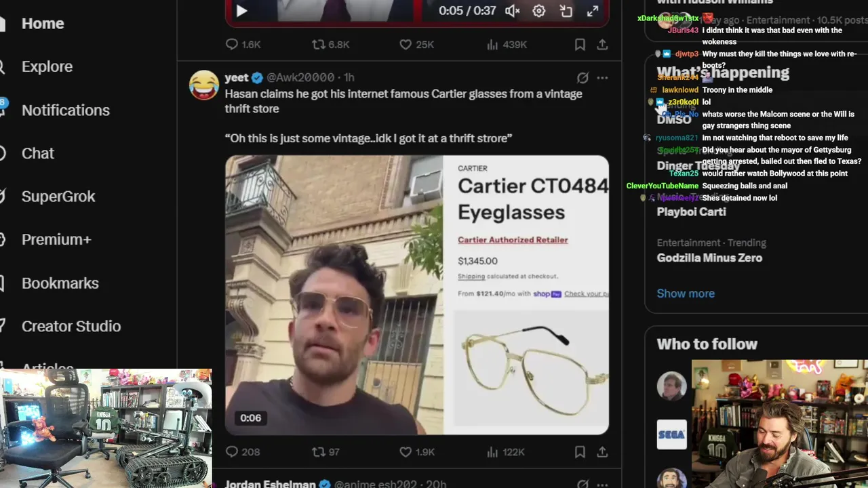868x488 pixels.
Task: View analytics showing 439K views
Action: 507,45
